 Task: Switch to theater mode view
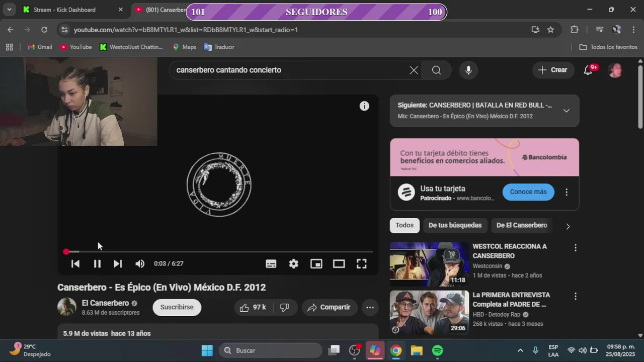[x=339, y=263]
